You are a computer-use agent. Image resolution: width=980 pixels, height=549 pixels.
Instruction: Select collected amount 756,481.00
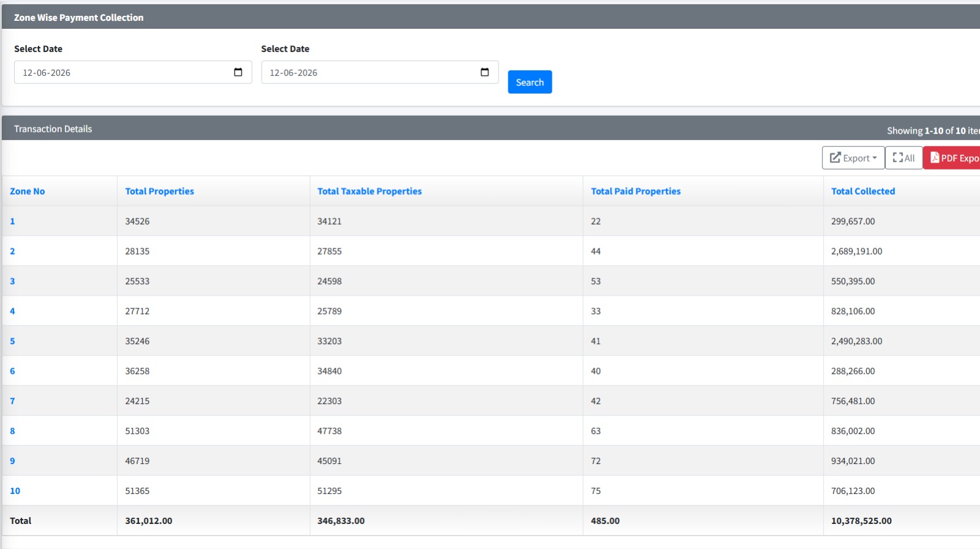coord(853,401)
